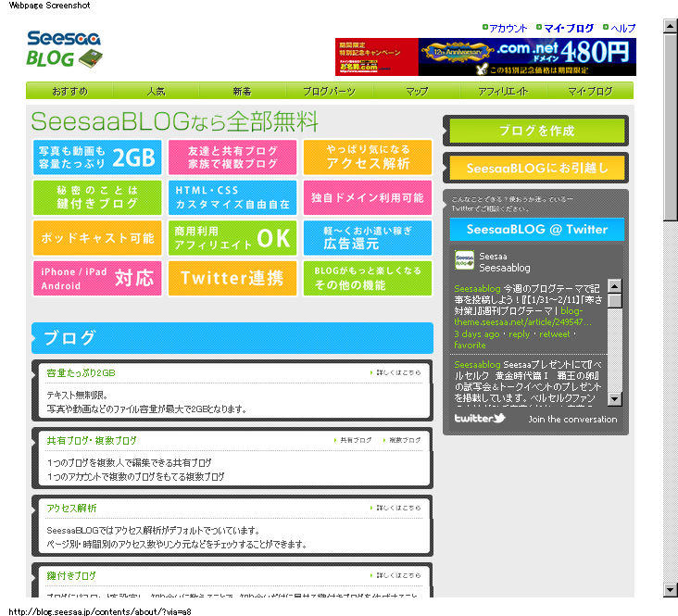Click the アクセス解析 orange tile
Screen dimensions: 678x616
[368, 157]
